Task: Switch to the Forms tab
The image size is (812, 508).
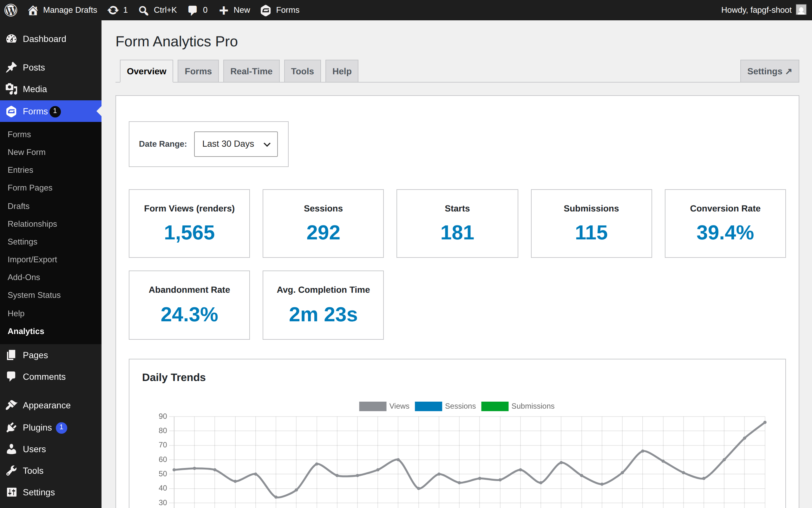Action: pos(198,71)
